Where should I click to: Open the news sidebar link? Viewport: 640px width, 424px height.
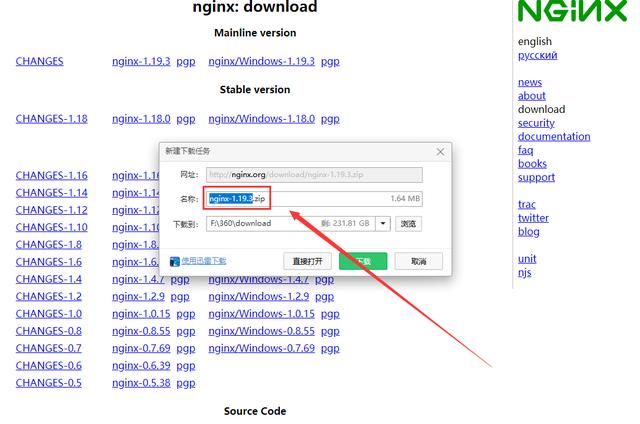click(530, 82)
